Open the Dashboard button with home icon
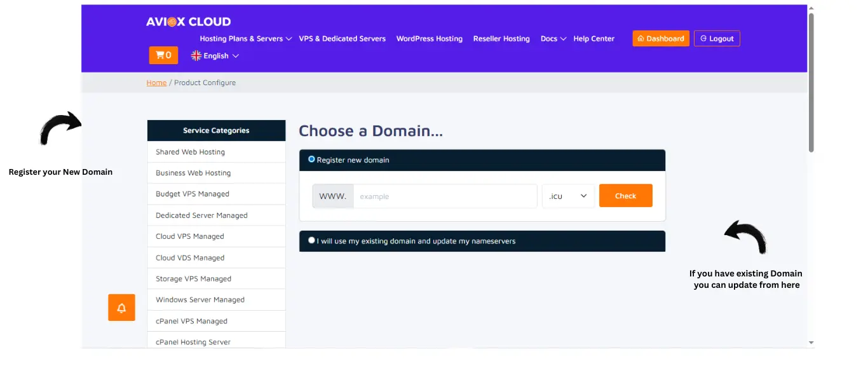868x387 pixels. [660, 39]
